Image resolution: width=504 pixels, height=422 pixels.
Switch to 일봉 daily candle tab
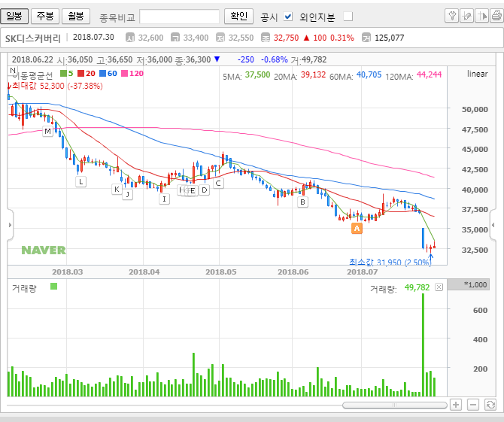click(14, 16)
